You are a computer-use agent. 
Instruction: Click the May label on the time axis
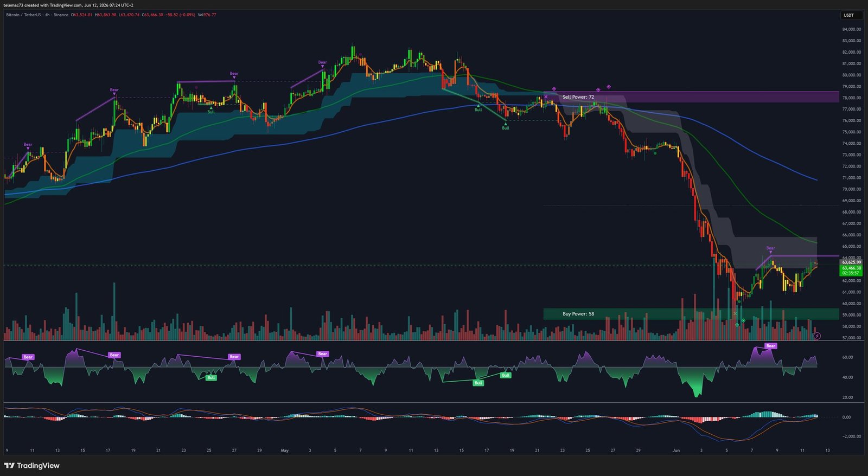tap(285, 451)
